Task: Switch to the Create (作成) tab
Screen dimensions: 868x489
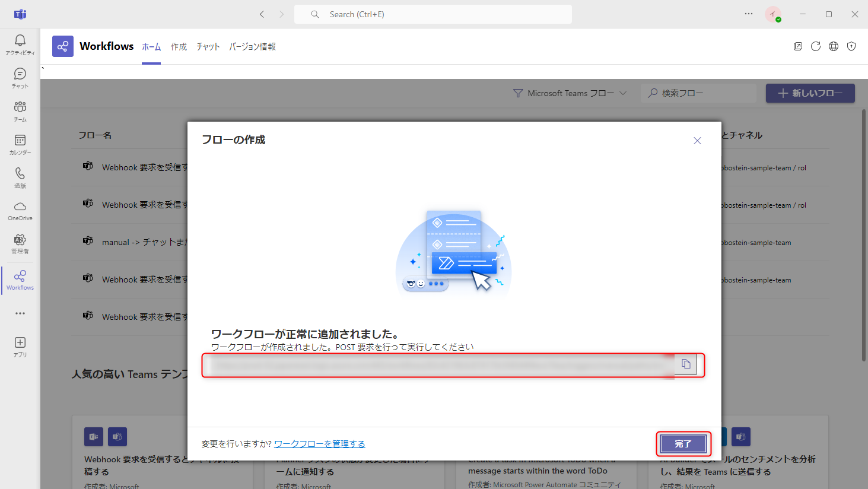Action: point(179,47)
